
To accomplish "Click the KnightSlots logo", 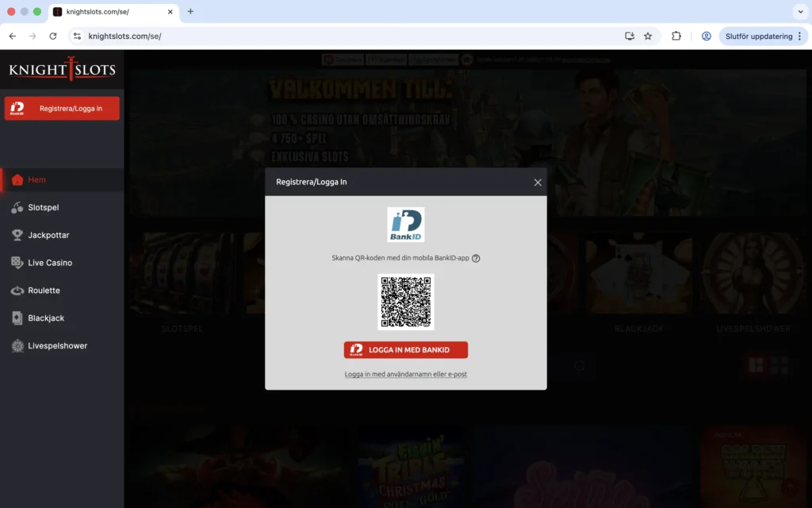I will (x=62, y=70).
